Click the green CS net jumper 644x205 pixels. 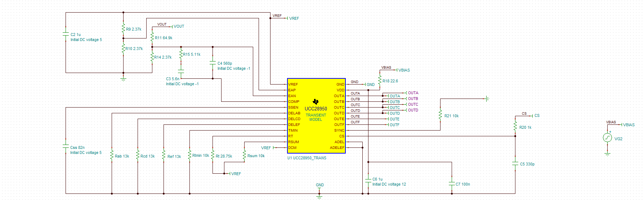[x=535, y=116]
